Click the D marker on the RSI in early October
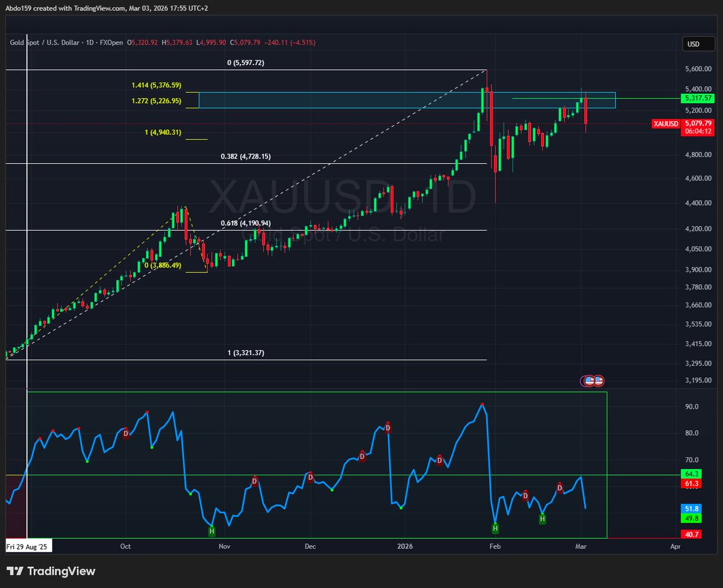 126,433
